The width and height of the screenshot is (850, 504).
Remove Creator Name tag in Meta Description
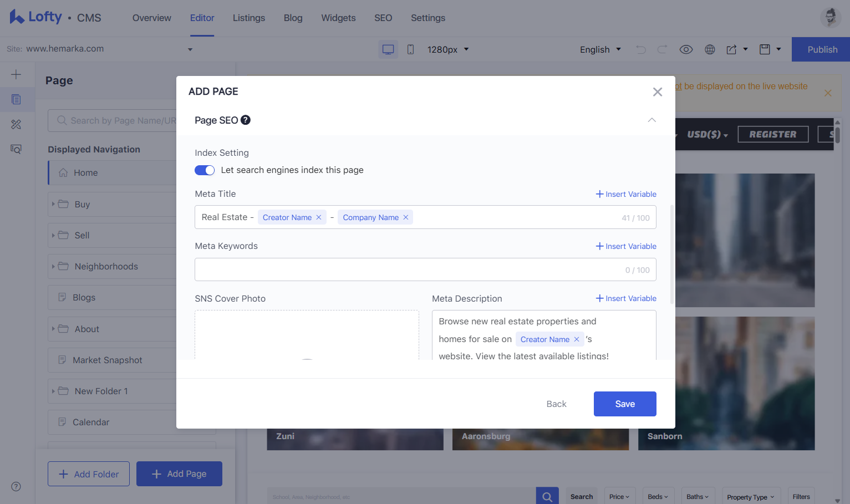point(577,339)
